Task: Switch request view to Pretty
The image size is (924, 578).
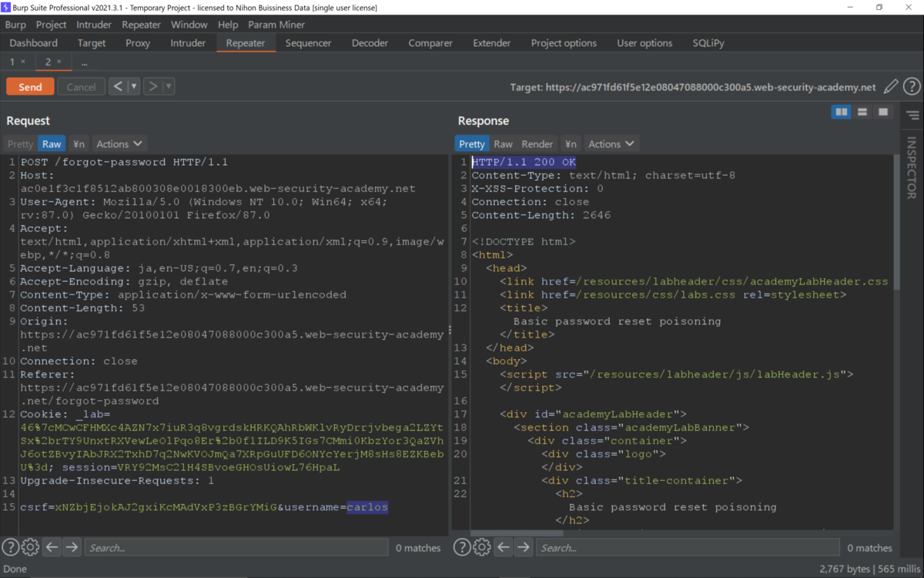Action: (x=20, y=144)
